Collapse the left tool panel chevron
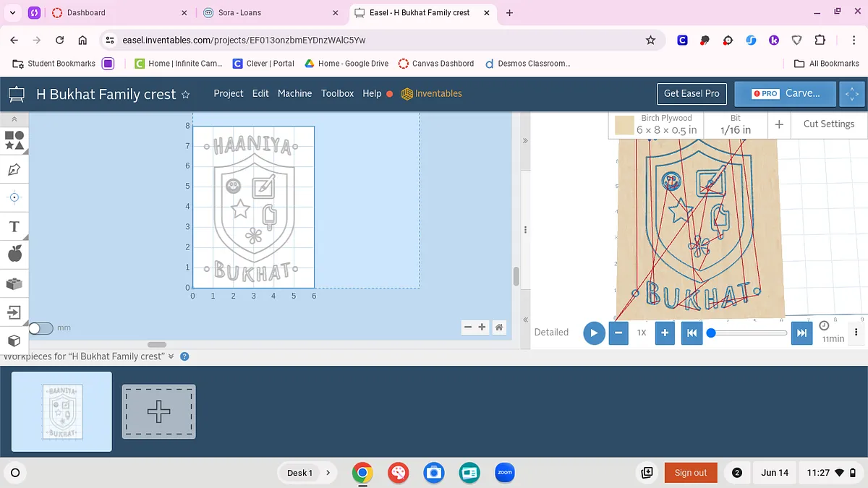 14,119
